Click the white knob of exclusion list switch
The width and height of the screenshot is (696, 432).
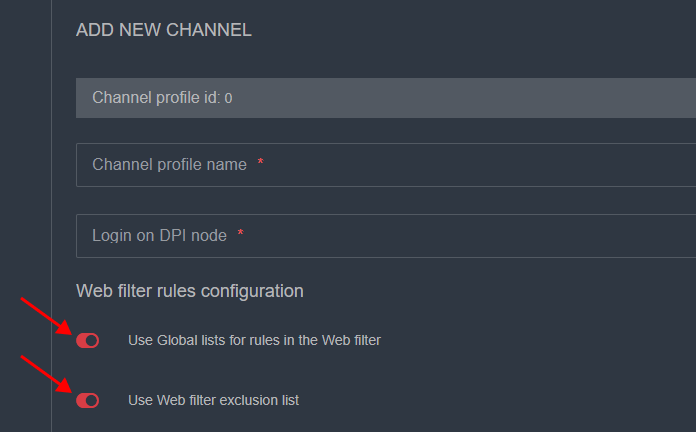(92, 401)
